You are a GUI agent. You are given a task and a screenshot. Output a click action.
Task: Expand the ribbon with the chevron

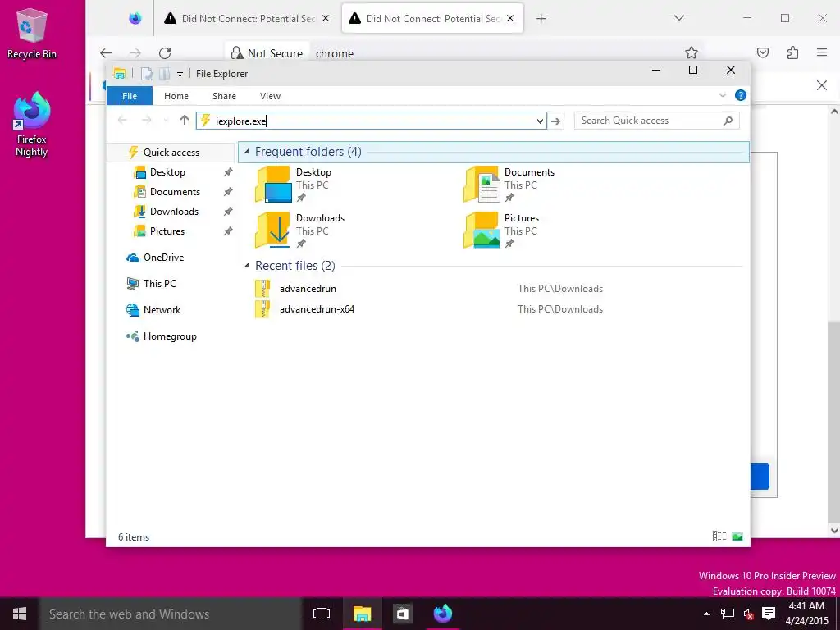click(x=722, y=95)
